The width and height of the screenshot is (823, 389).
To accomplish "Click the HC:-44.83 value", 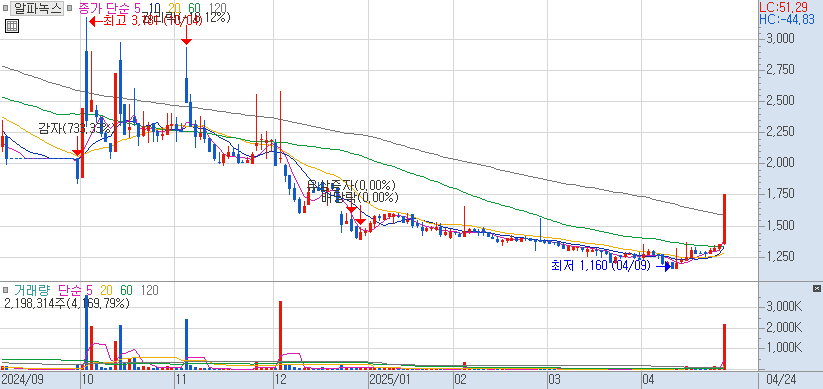I will point(787,19).
